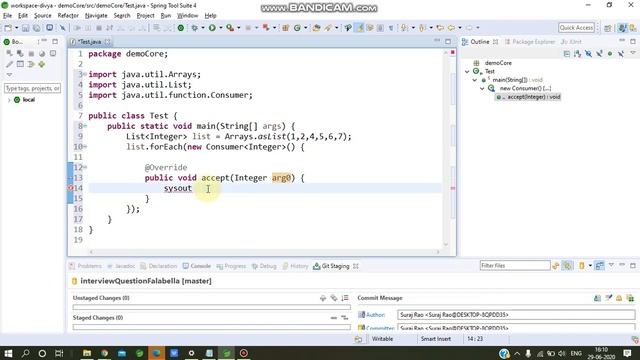This screenshot has width=640, height=360.
Task: Toggle Show Whitespace Characters pilcrow icon
Action: point(391,28)
